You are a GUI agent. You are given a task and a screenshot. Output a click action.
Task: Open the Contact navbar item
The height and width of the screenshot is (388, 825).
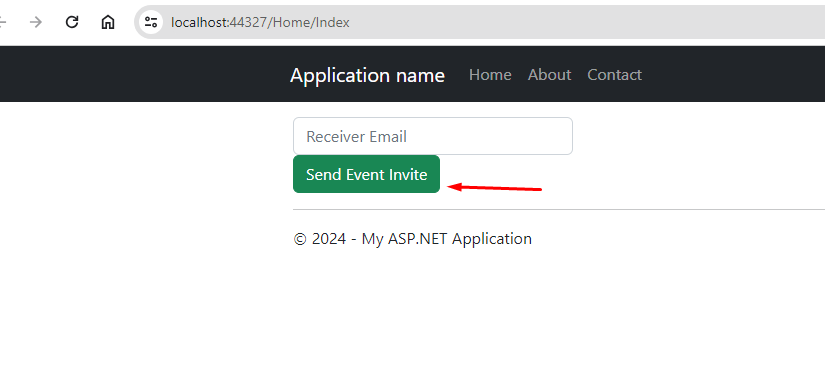point(615,75)
